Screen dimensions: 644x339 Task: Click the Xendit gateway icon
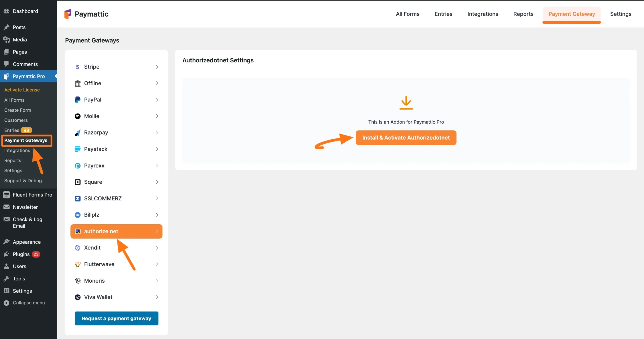pyautogui.click(x=77, y=248)
